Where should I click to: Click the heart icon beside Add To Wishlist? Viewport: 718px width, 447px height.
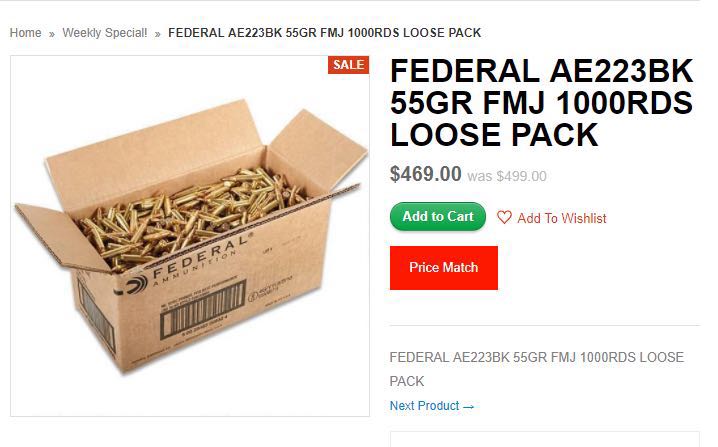(504, 217)
